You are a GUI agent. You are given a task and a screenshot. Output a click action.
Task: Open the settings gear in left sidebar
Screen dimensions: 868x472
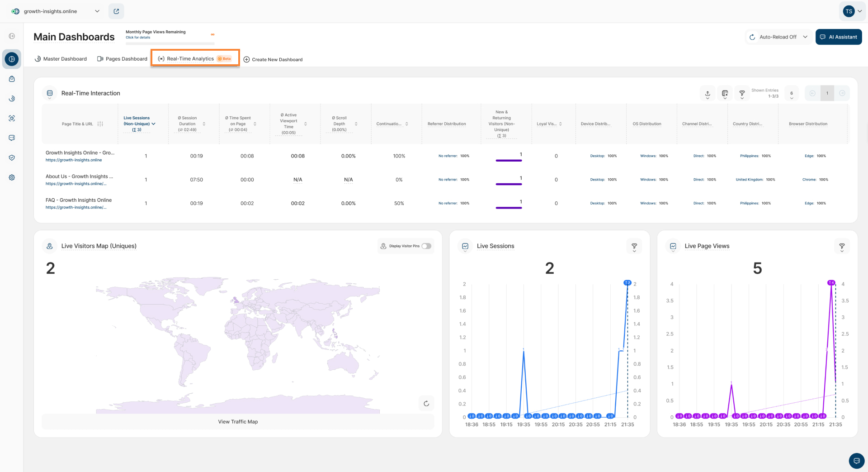[x=12, y=177]
